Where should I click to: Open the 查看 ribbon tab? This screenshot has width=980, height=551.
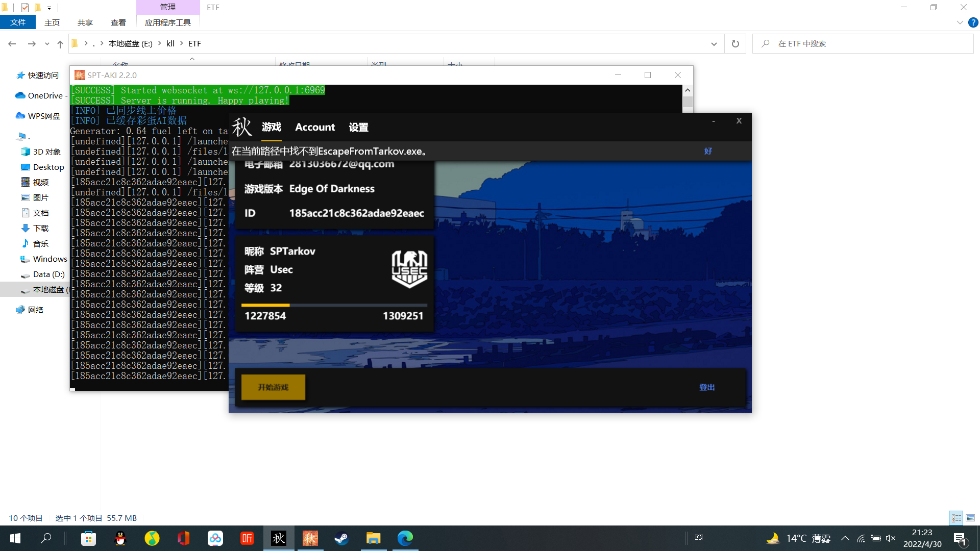point(118,22)
